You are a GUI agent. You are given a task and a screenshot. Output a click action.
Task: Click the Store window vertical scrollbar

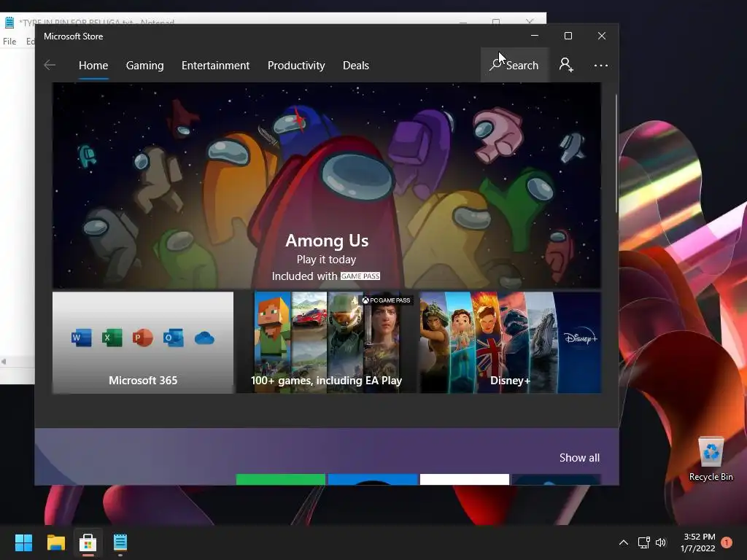point(616,153)
